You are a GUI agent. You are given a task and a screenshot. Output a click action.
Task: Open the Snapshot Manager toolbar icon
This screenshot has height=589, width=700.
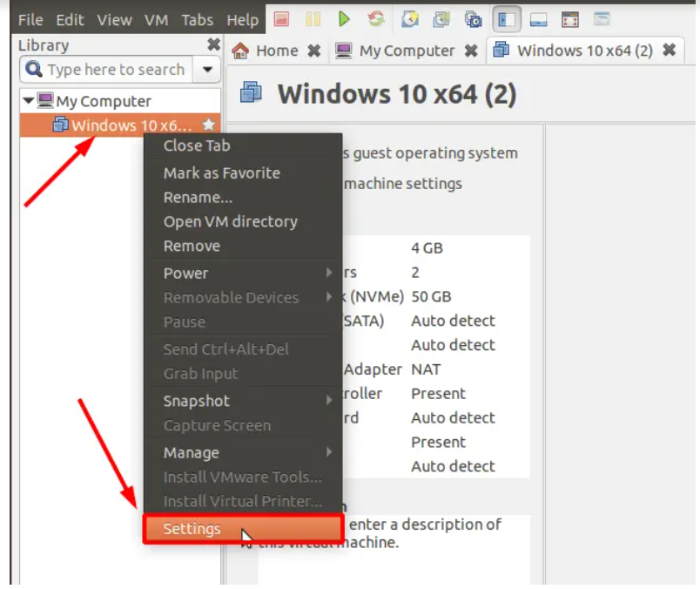click(x=474, y=19)
